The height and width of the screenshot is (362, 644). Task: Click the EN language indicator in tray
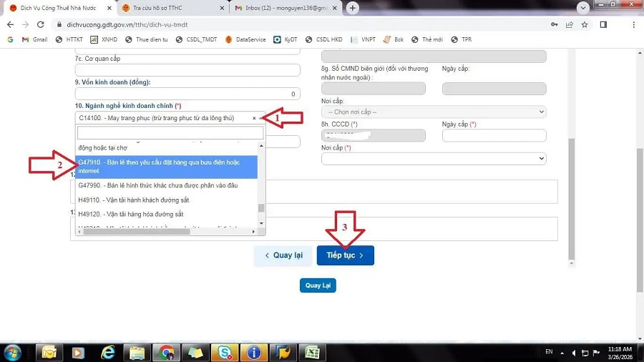click(549, 352)
